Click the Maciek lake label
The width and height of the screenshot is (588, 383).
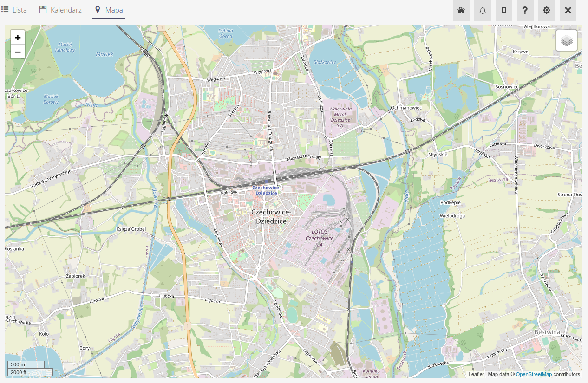pos(105,54)
